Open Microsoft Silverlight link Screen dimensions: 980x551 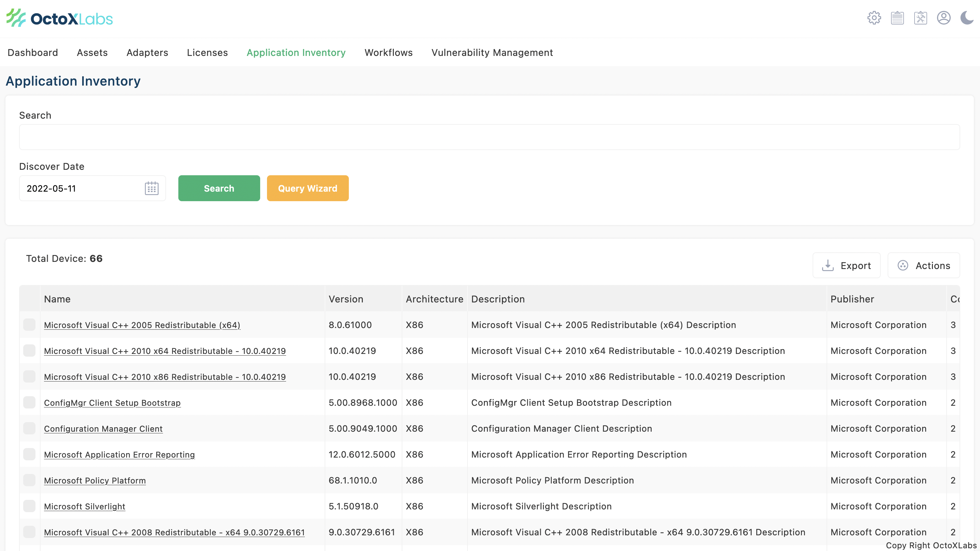(85, 506)
